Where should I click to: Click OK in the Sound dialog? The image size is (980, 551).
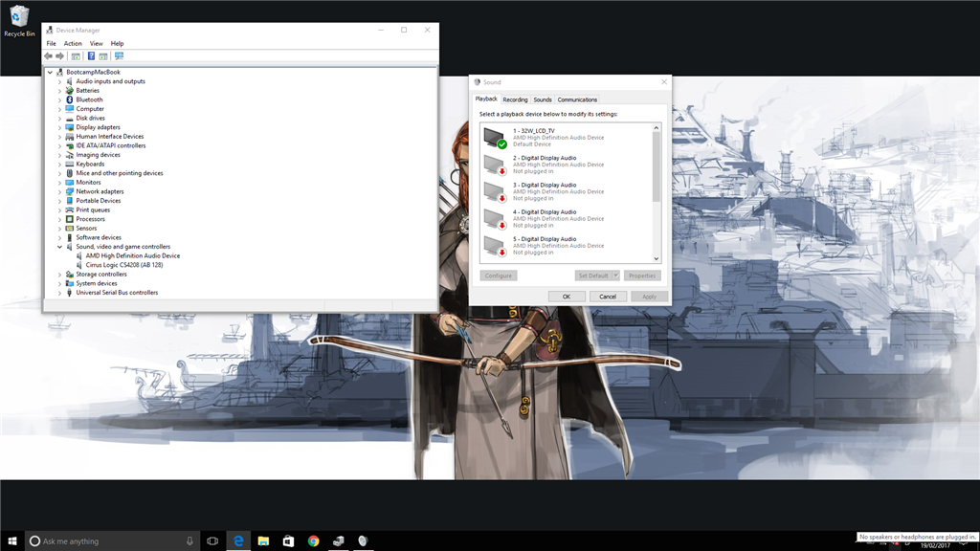click(567, 297)
